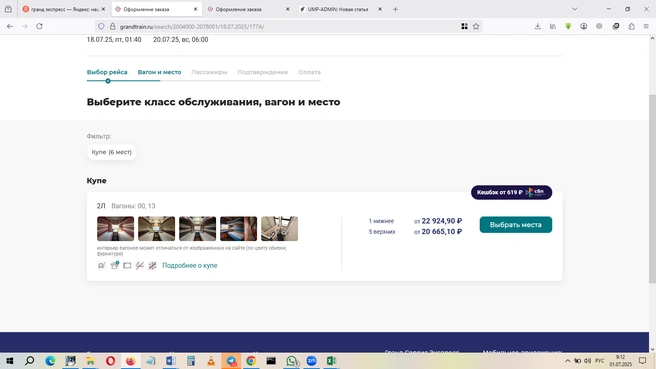Click the extensions puzzle icon in toolbar

pyautogui.click(x=631, y=26)
